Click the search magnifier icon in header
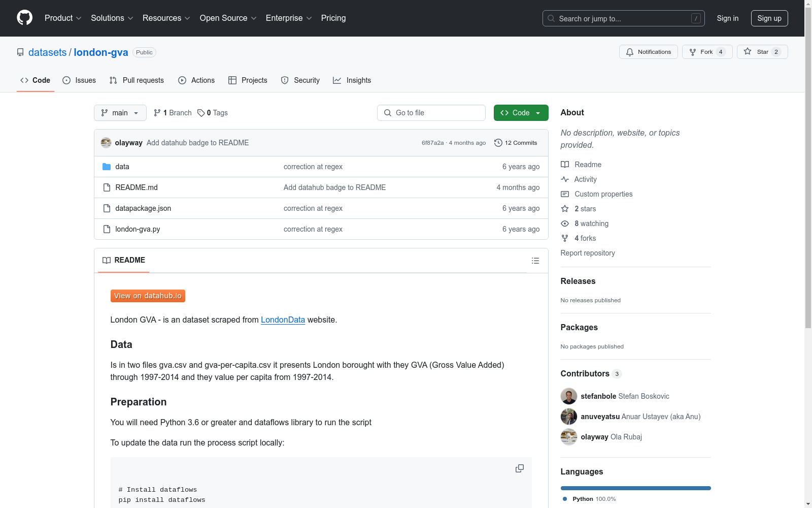 [551, 18]
